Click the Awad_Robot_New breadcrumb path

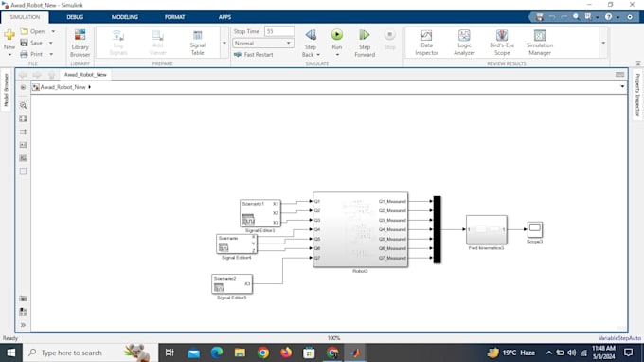coord(63,87)
